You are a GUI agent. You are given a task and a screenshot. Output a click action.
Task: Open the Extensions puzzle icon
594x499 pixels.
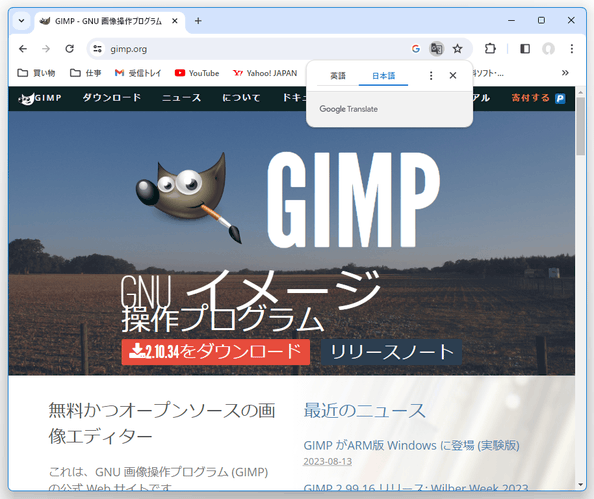click(x=490, y=49)
